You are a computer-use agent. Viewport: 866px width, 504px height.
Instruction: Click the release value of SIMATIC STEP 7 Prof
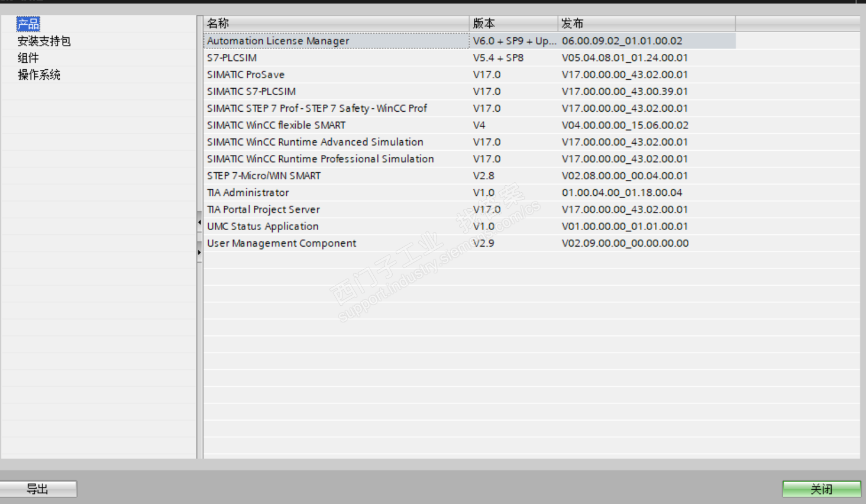pos(625,108)
